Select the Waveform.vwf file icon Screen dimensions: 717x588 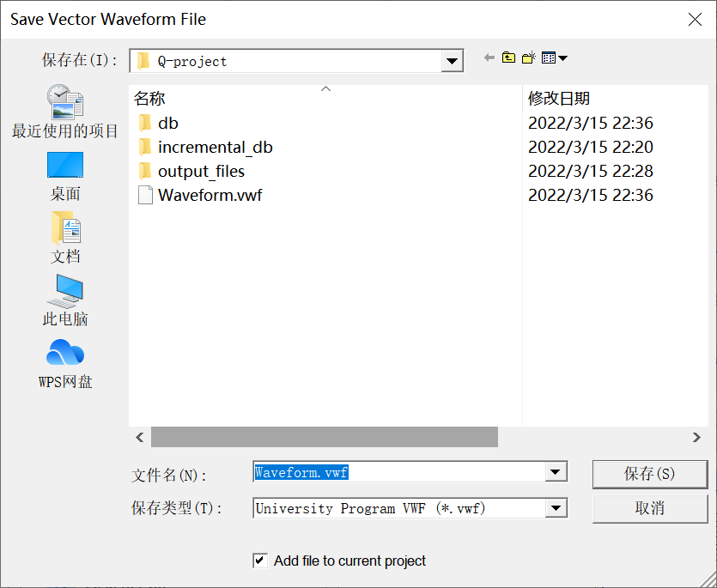click(x=145, y=195)
